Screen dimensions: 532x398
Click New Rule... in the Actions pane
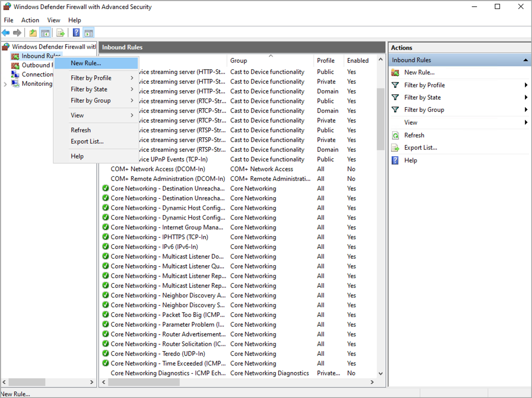pyautogui.click(x=419, y=72)
